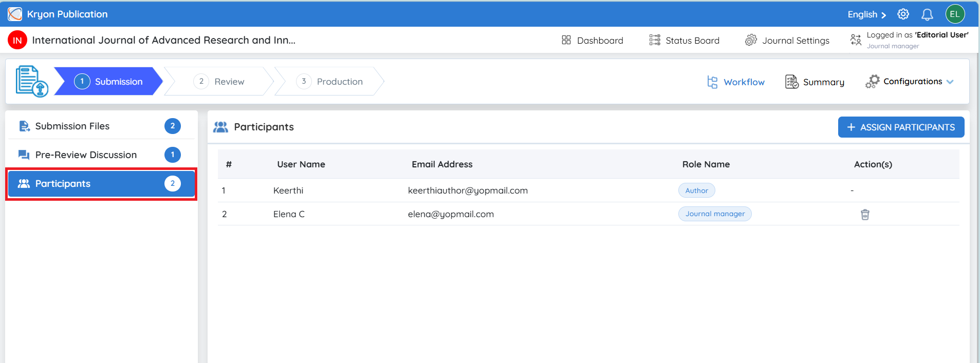
Task: Click the submission upload document icon
Action: 32,81
